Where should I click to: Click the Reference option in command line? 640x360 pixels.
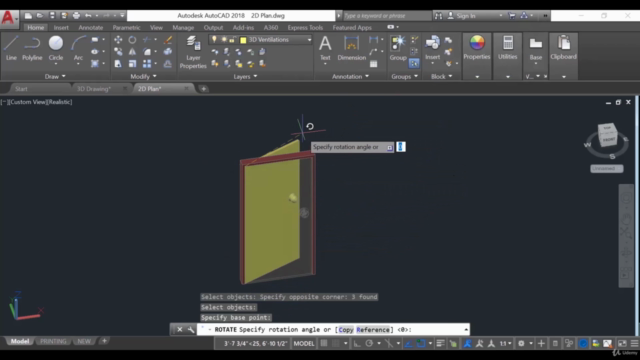[373, 329]
